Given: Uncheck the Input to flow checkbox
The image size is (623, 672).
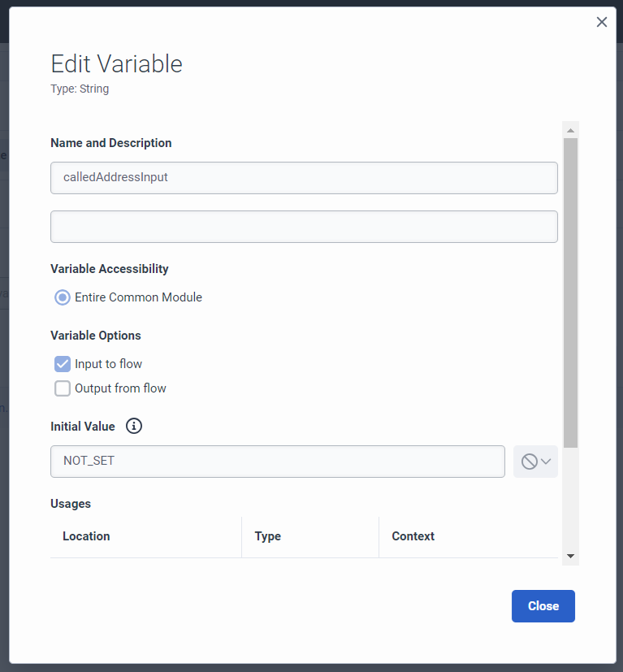Looking at the screenshot, I should [63, 364].
